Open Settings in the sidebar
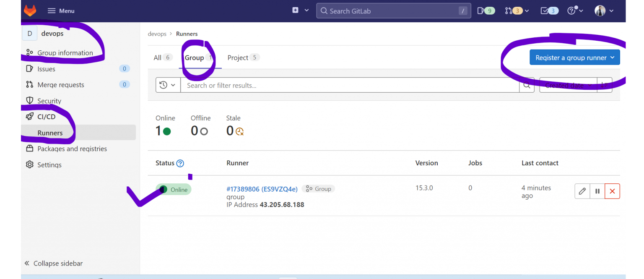The width and height of the screenshot is (644, 279). tap(49, 165)
